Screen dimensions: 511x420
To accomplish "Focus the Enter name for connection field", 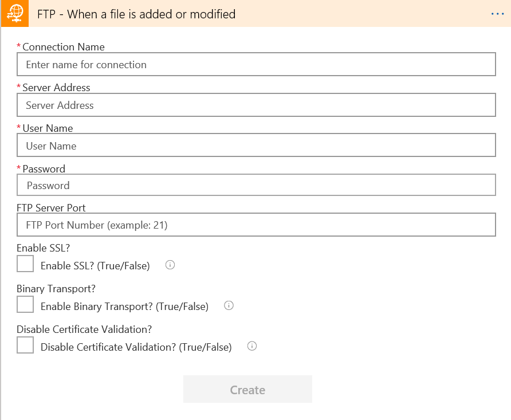I will [x=256, y=65].
